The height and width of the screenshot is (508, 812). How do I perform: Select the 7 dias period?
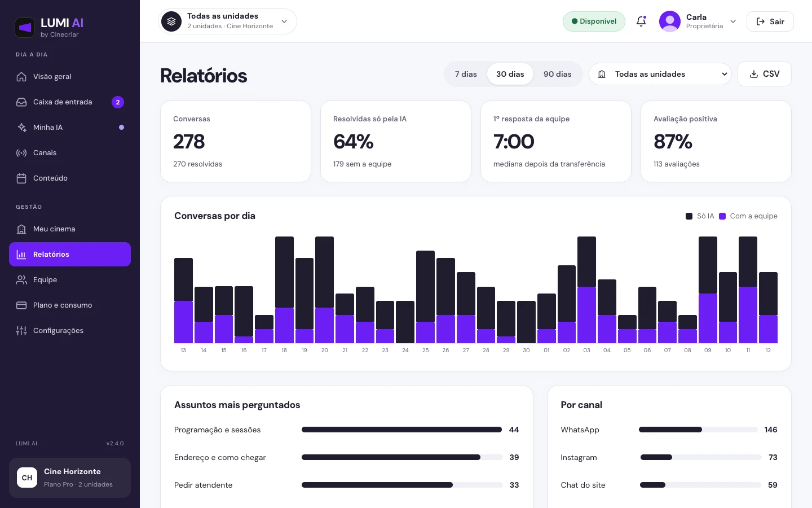tap(466, 74)
